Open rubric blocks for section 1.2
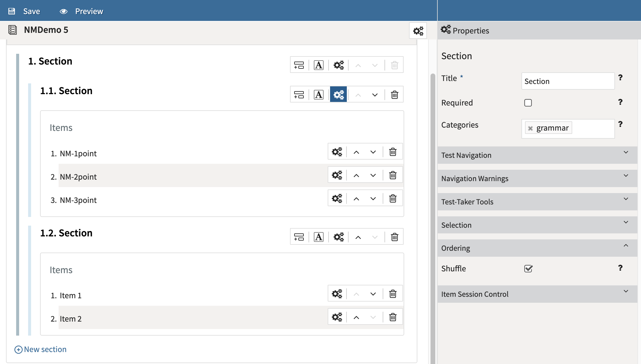The width and height of the screenshot is (641, 364). pyautogui.click(x=319, y=237)
